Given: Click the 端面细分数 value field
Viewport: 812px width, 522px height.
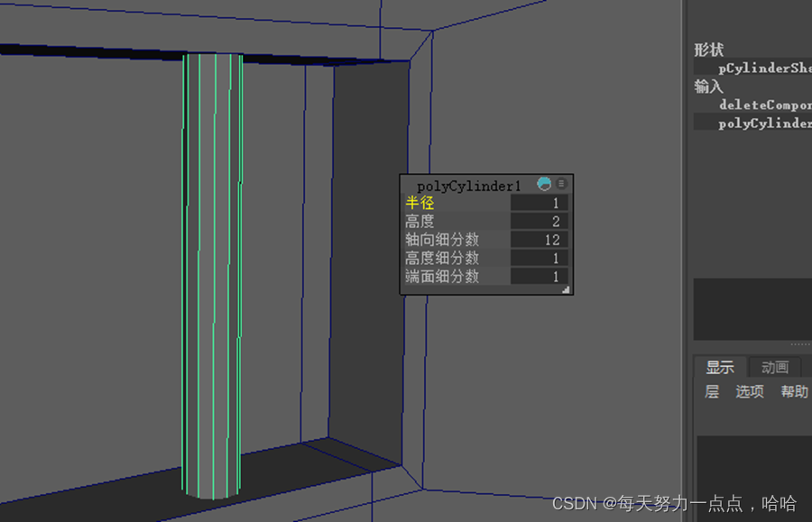Looking at the screenshot, I should (x=540, y=276).
